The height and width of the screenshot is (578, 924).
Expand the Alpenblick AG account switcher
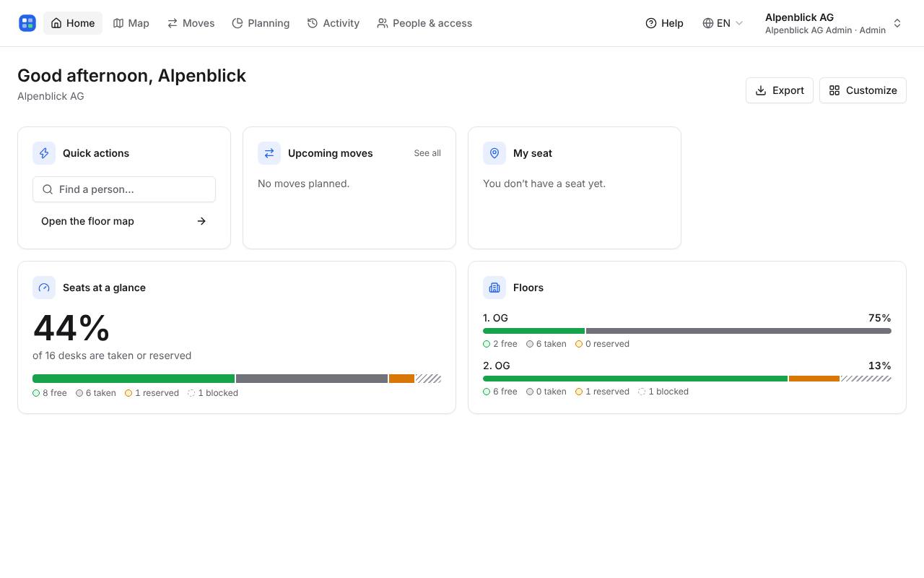833,23
